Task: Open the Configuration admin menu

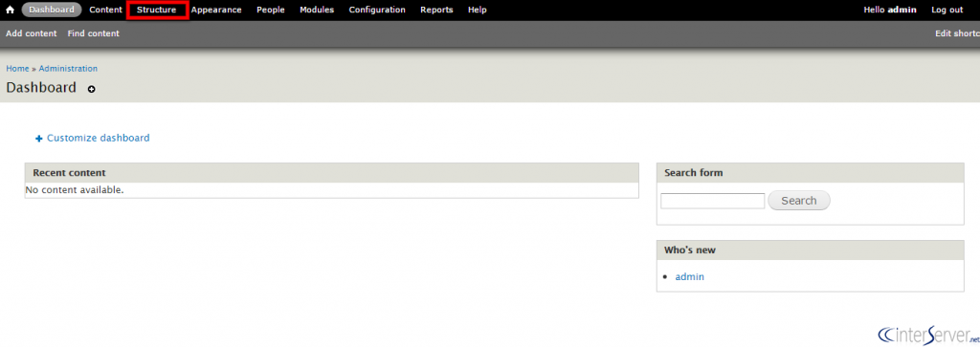Action: [x=377, y=10]
